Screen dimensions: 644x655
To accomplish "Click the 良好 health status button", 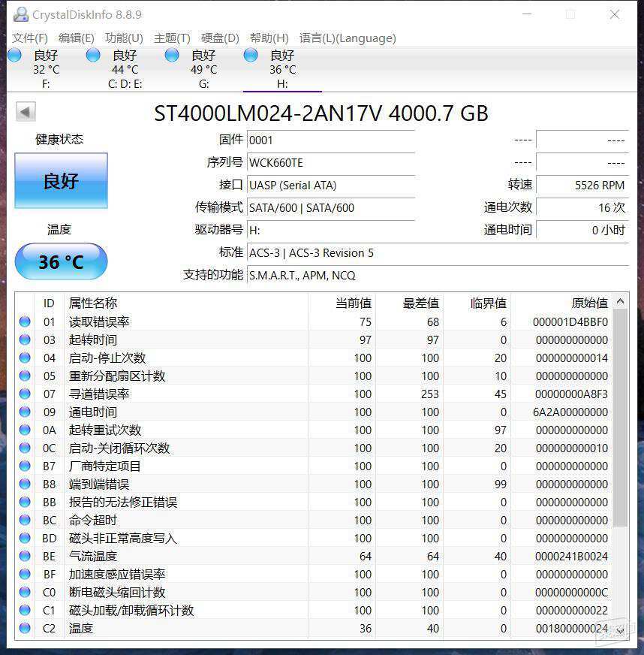I will [x=61, y=180].
